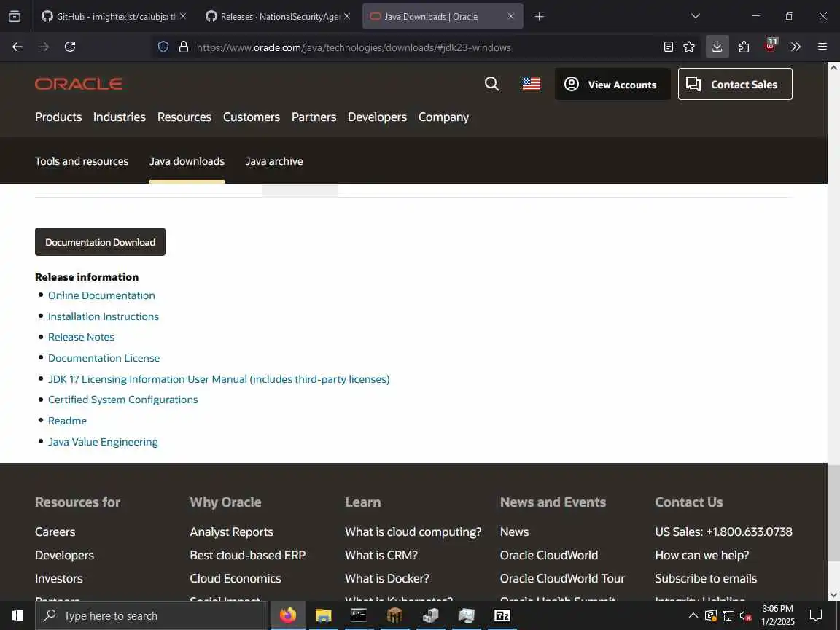The image size is (840, 630).
Task: Click the site padlock icon
Action: coord(184,47)
